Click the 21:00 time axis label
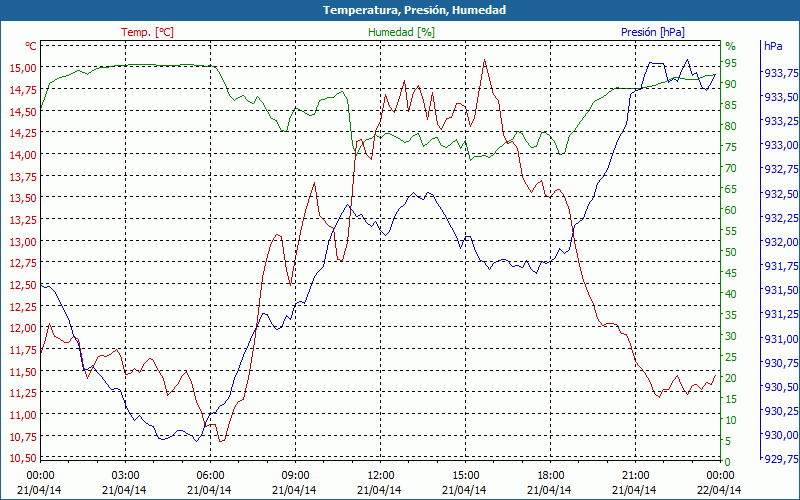The width and height of the screenshot is (800, 500). (635, 476)
